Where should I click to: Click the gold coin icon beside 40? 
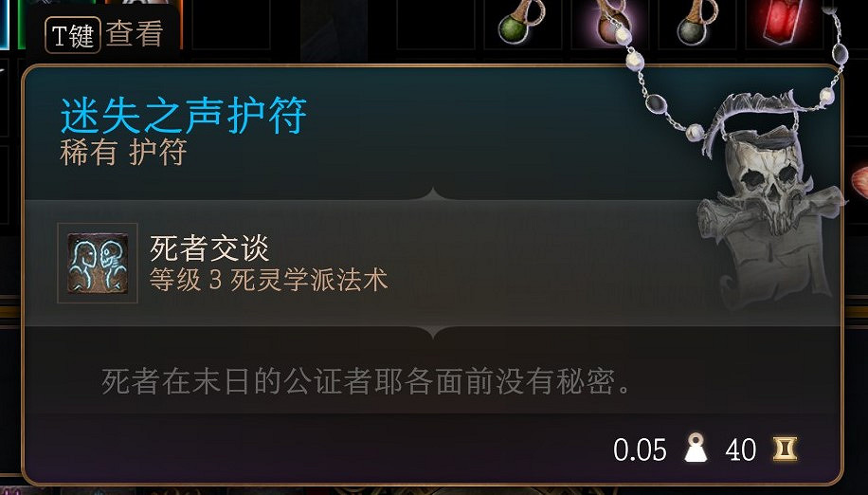point(785,449)
